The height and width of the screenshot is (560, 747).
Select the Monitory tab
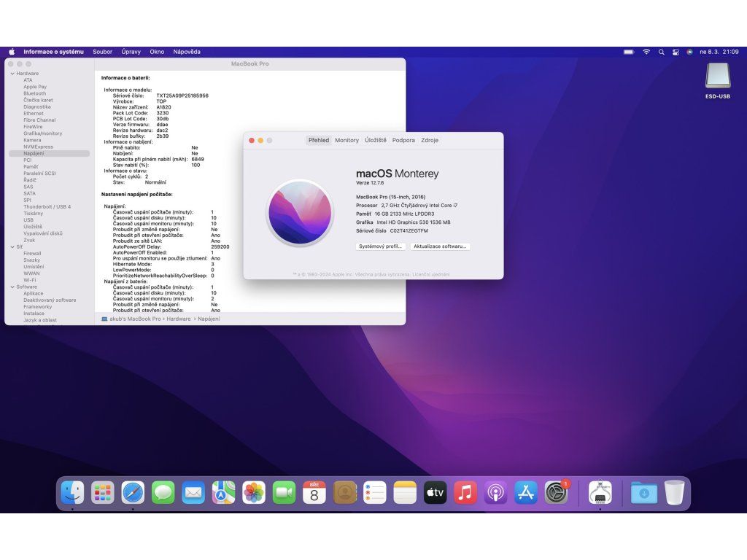pos(347,140)
